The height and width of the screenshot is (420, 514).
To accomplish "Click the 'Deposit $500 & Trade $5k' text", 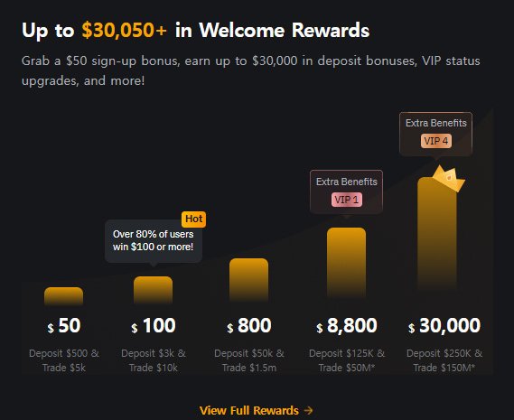I will click(x=64, y=360).
